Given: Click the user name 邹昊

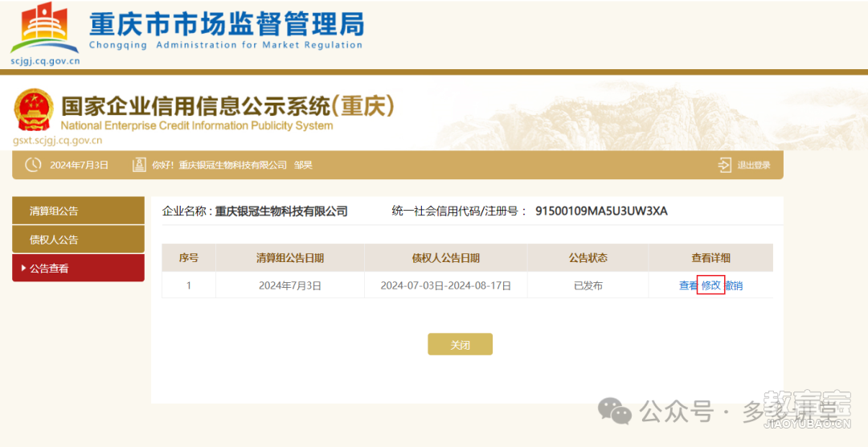Looking at the screenshot, I should coord(303,165).
